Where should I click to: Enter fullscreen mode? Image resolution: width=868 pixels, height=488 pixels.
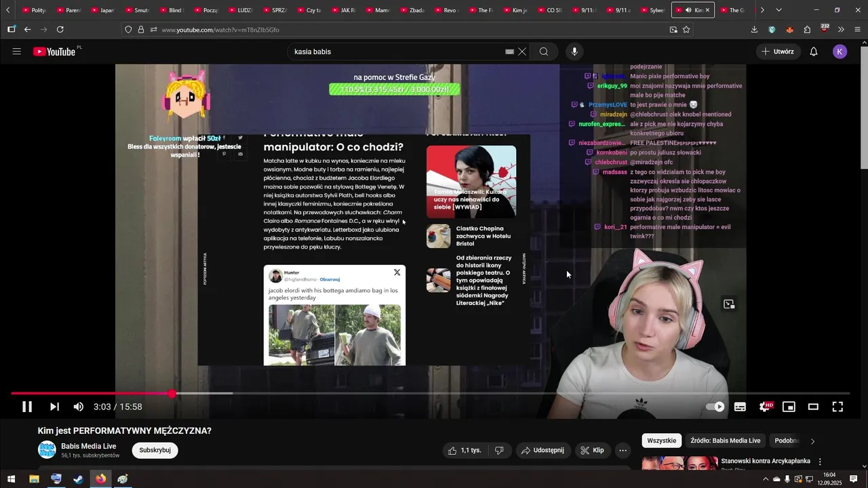click(837, 407)
